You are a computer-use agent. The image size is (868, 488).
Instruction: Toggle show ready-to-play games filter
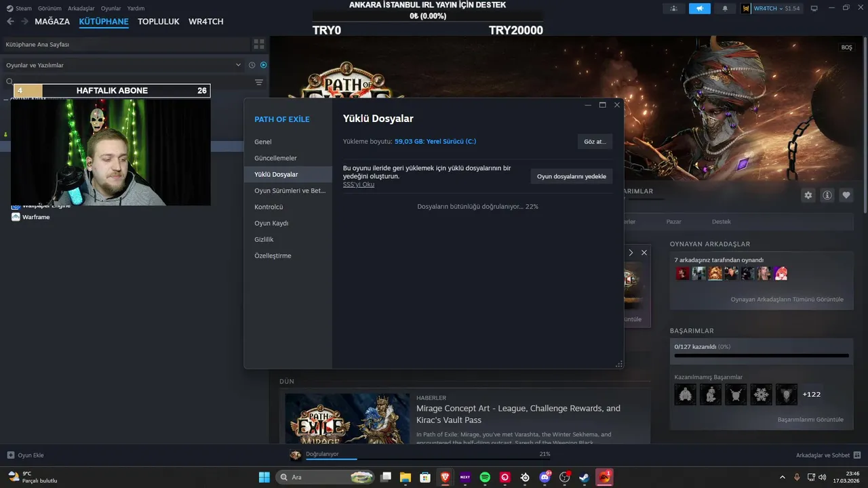(x=263, y=65)
